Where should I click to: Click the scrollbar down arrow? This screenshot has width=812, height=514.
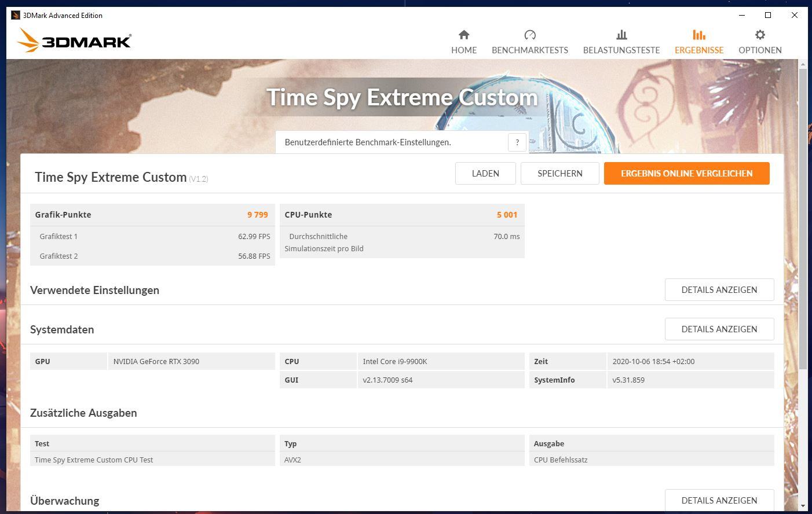tap(803, 506)
